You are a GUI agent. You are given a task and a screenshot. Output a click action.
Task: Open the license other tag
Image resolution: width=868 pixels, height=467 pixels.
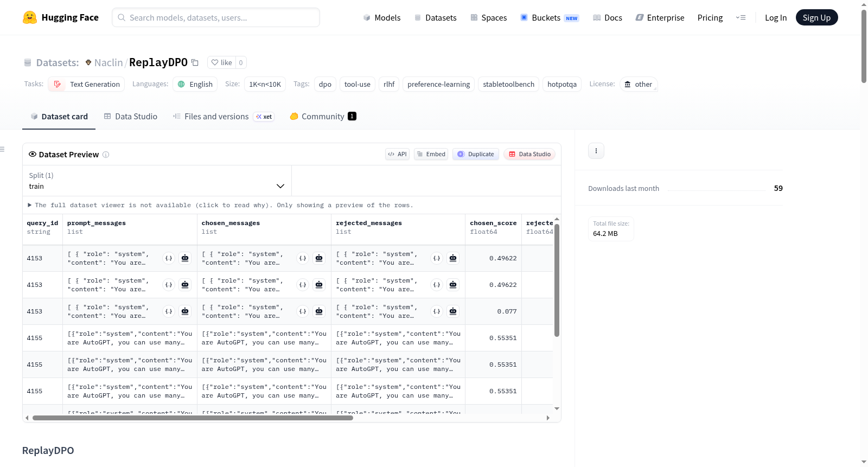pyautogui.click(x=639, y=84)
